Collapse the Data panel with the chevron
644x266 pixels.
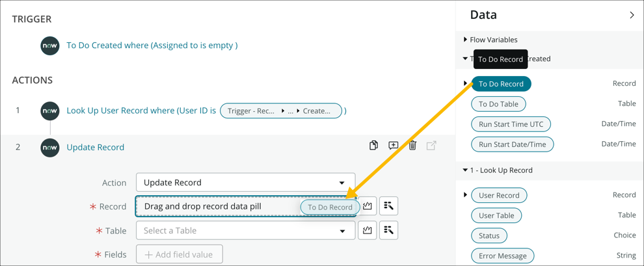(x=632, y=15)
